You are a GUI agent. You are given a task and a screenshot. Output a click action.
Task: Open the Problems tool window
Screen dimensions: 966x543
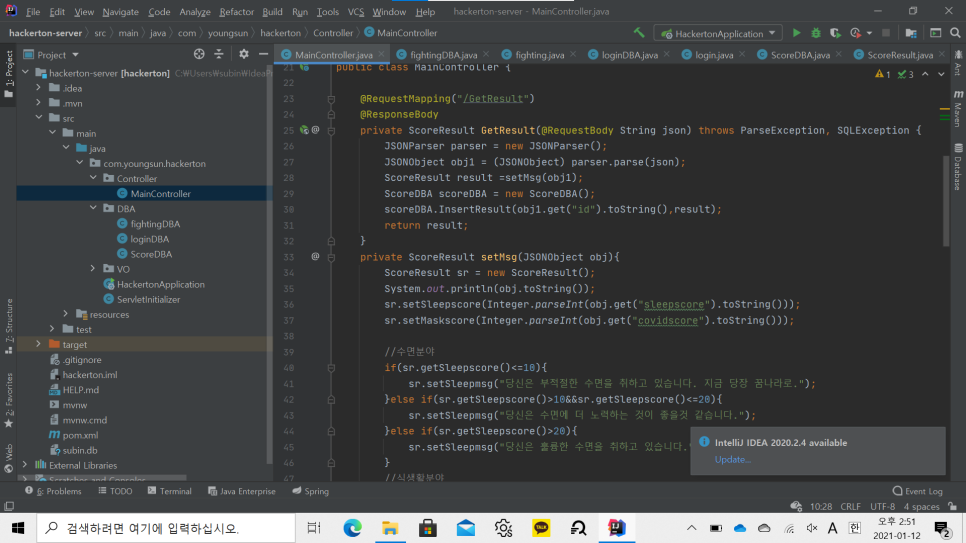(x=54, y=491)
